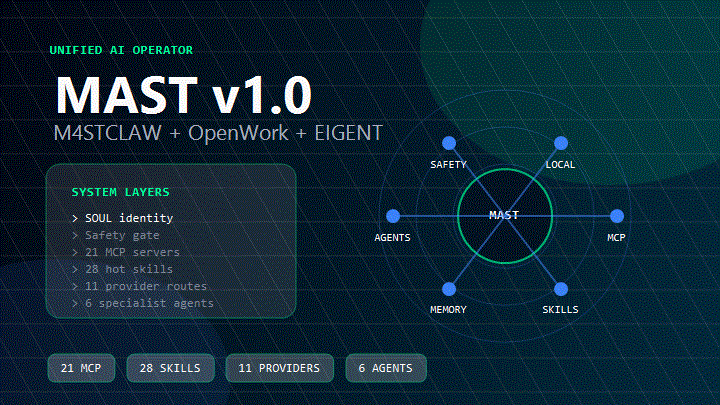720x405 pixels.
Task: Click the 21 MCP badge
Action: [x=81, y=368]
